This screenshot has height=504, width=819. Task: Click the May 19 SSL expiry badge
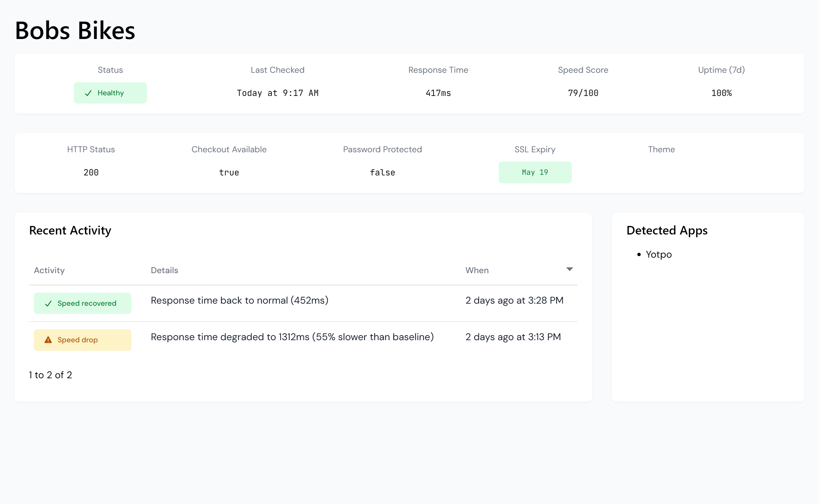(535, 172)
